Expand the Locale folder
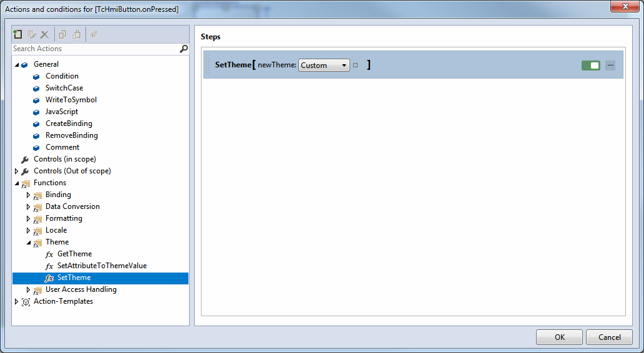 (28, 231)
